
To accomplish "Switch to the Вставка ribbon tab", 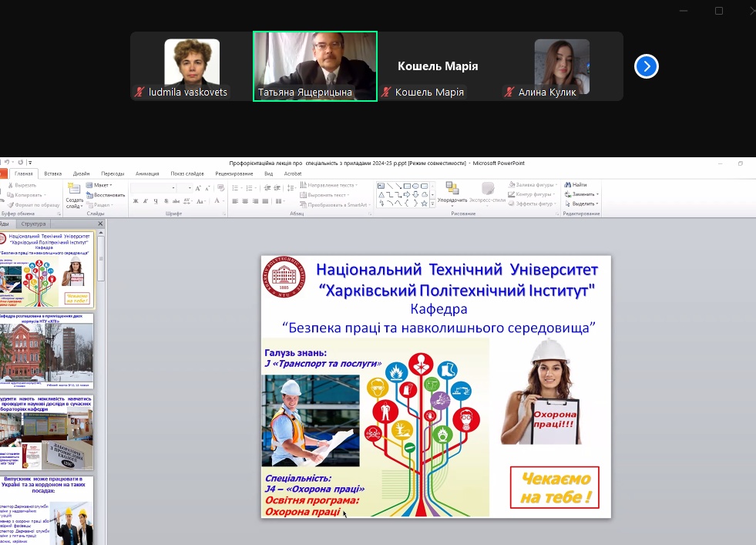I will click(x=53, y=173).
